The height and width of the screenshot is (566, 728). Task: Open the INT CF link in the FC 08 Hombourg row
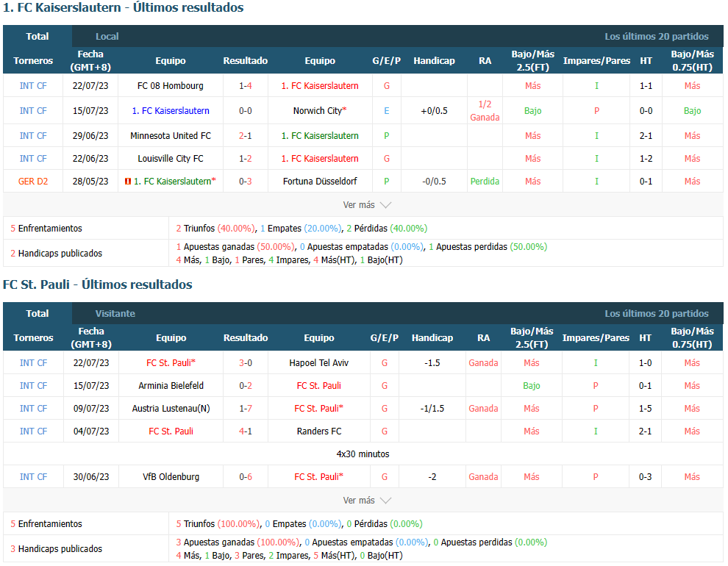coord(33,86)
